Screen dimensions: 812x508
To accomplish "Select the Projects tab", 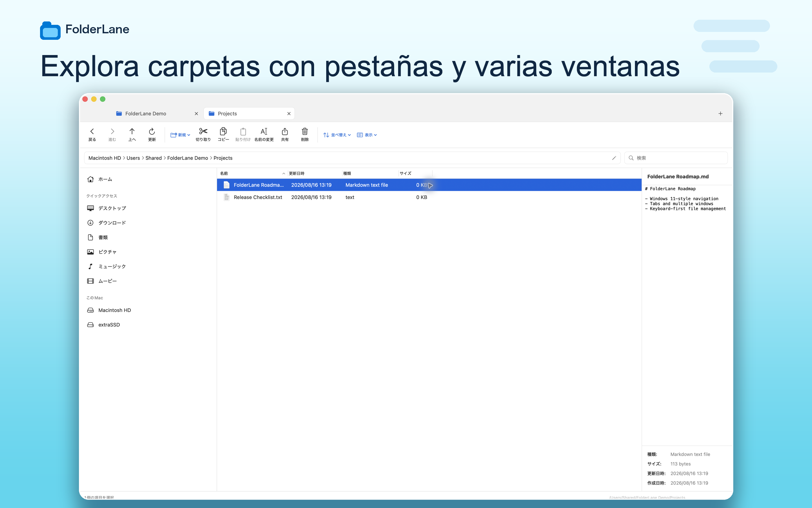I will coord(249,113).
